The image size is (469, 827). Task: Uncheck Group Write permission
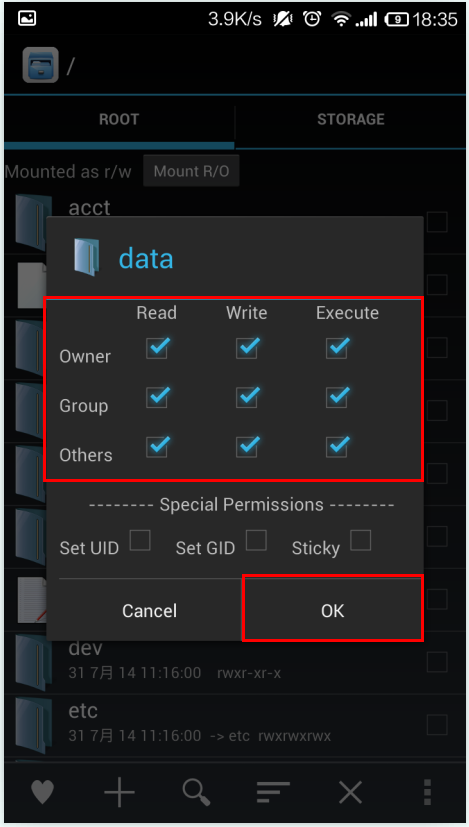247,397
